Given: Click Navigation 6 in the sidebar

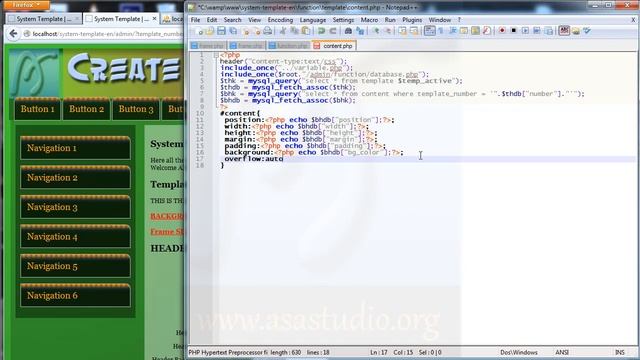Looking at the screenshot, I should pos(76,295).
